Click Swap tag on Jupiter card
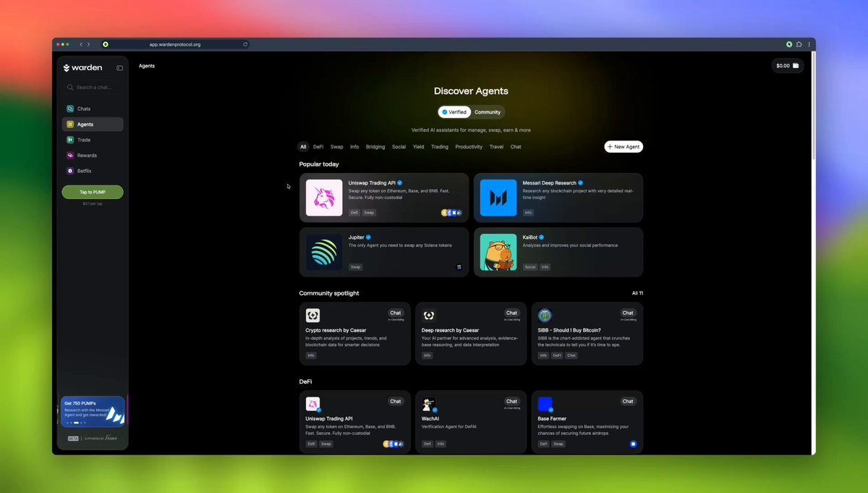 (356, 267)
